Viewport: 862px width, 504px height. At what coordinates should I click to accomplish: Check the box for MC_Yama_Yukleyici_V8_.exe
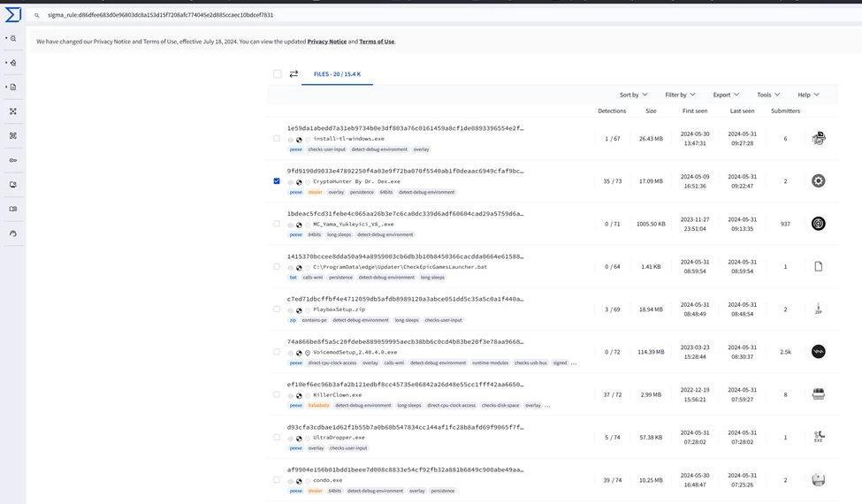tap(277, 224)
